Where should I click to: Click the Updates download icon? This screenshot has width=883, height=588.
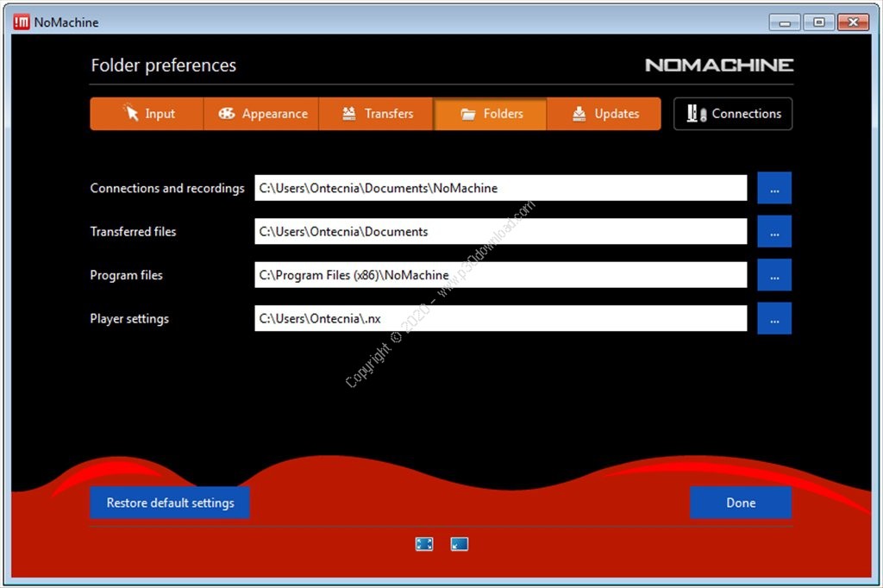tap(579, 113)
